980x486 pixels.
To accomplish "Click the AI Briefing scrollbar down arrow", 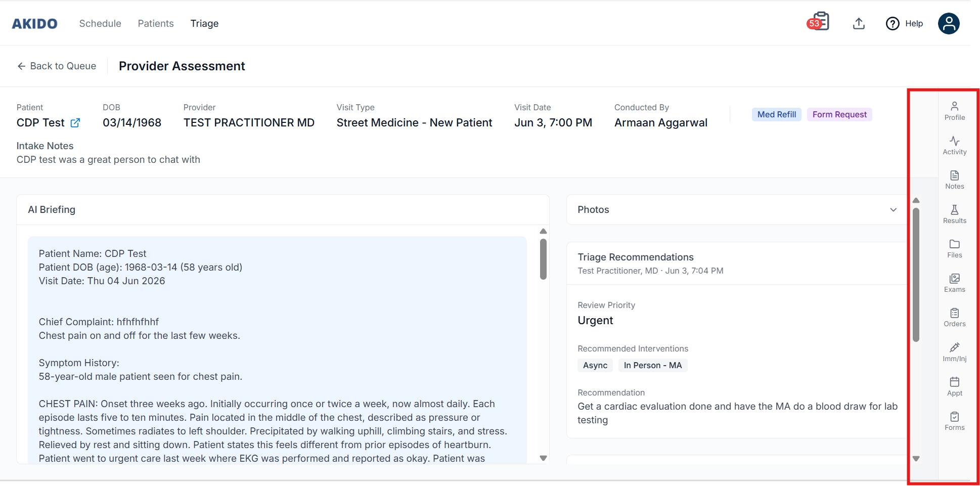I will [x=543, y=458].
